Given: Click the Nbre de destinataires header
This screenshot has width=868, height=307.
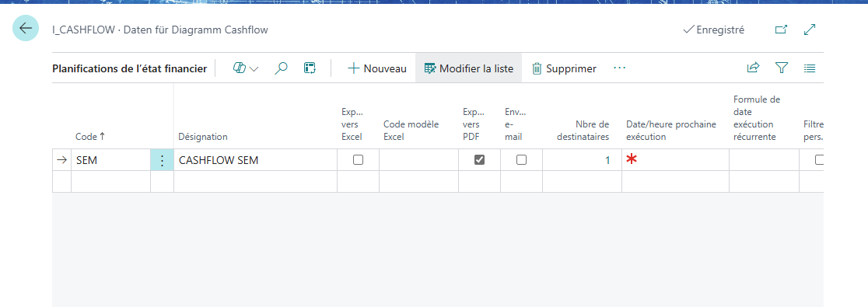Looking at the screenshot, I should 582,130.
